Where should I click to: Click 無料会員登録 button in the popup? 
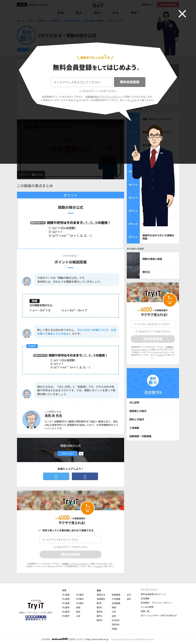(x=130, y=82)
